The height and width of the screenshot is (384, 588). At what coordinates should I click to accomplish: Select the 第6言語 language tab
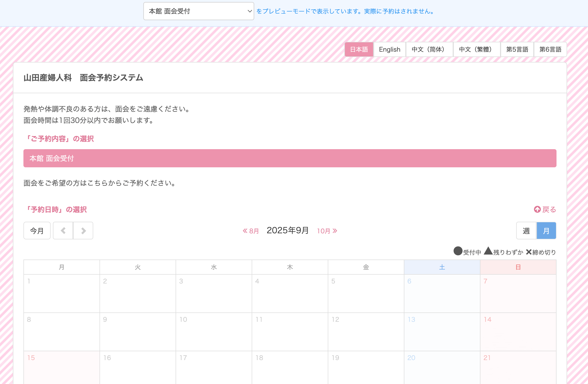pos(550,49)
